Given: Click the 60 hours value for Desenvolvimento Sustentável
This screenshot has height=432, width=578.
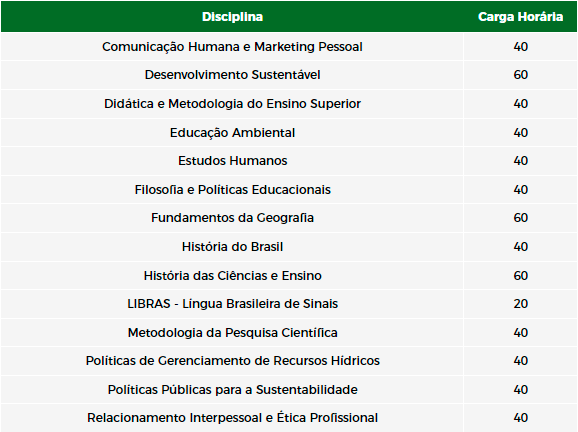Looking at the screenshot, I should [x=520, y=75].
